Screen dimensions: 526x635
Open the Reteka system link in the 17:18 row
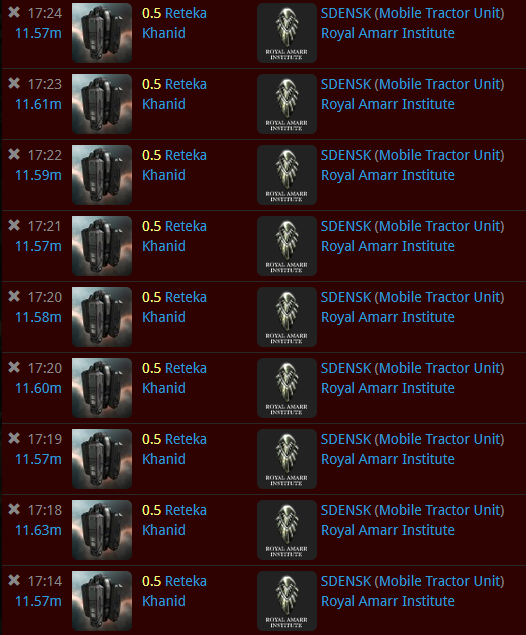[186, 510]
